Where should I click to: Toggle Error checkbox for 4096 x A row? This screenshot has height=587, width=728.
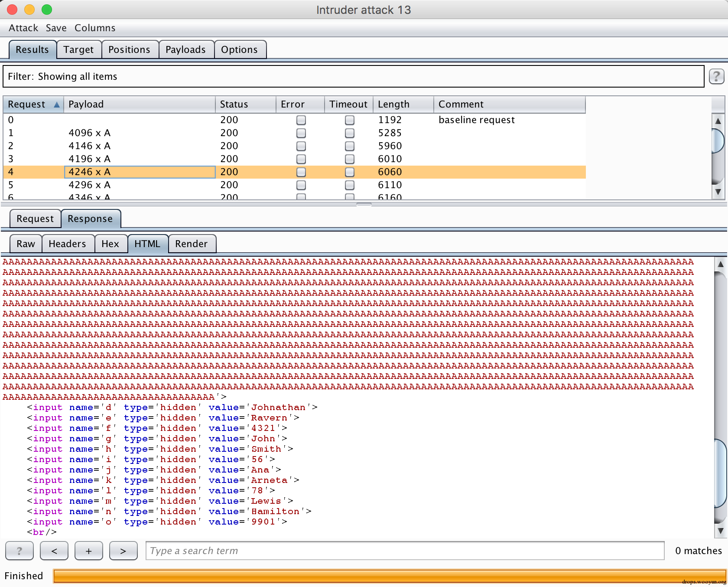pos(301,133)
